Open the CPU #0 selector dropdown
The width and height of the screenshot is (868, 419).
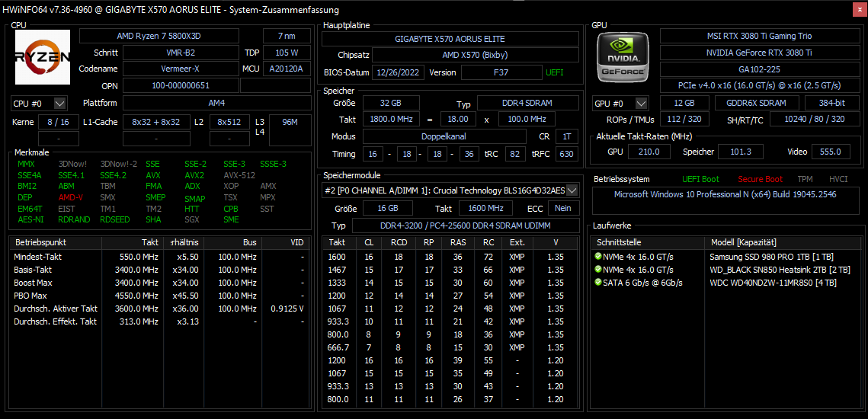pos(60,103)
